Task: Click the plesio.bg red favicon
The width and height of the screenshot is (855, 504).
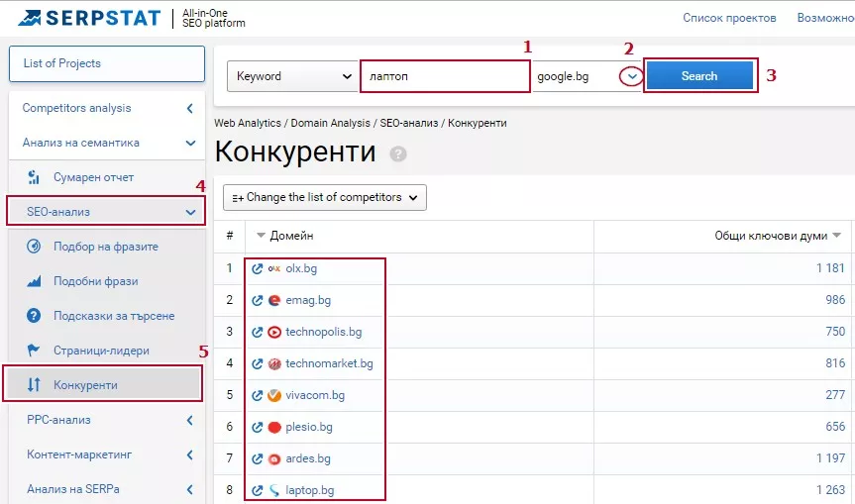Action: (274, 427)
